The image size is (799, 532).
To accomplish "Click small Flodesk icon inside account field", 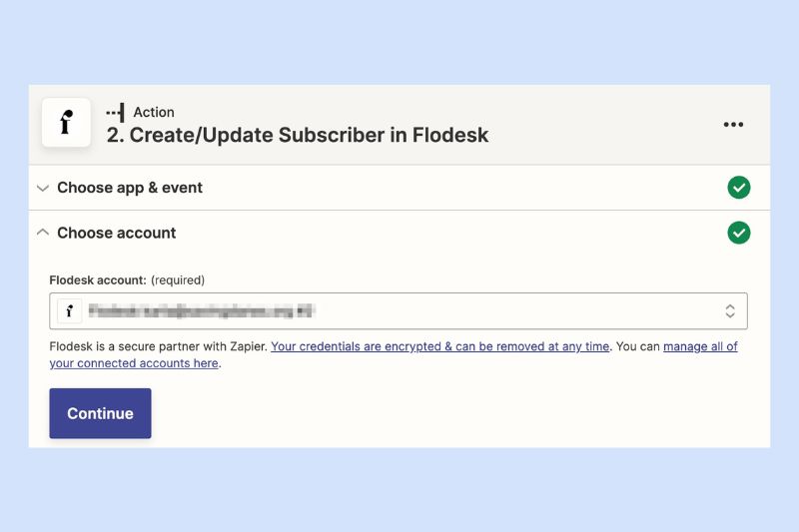I will click(70, 310).
